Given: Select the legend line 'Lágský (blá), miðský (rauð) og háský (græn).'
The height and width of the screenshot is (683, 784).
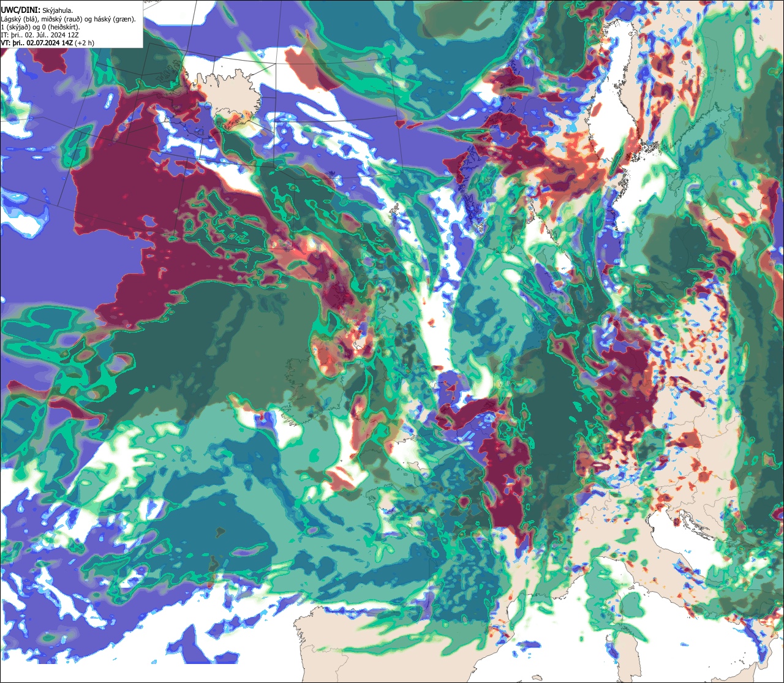Looking at the screenshot, I should click(x=69, y=19).
